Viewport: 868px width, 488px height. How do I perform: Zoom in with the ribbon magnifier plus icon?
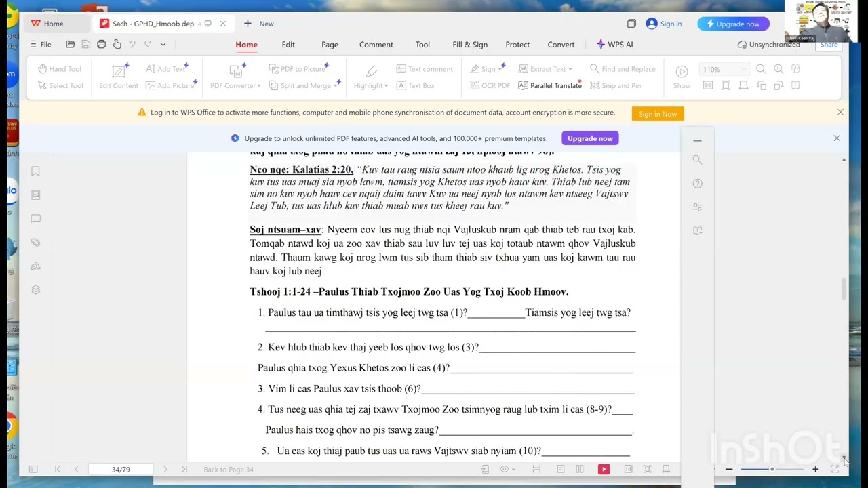pyautogui.click(x=778, y=69)
